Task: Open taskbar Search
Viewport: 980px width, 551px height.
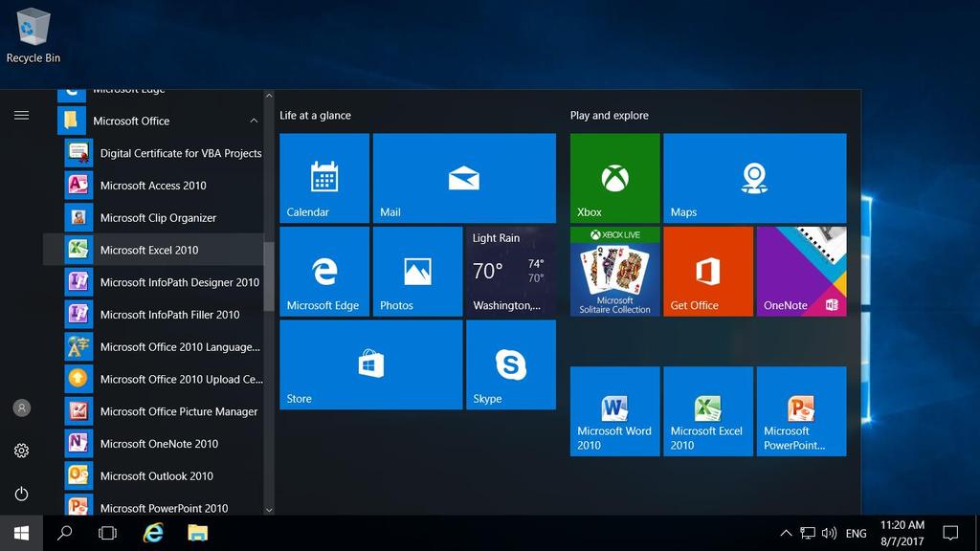Action: pos(64,533)
